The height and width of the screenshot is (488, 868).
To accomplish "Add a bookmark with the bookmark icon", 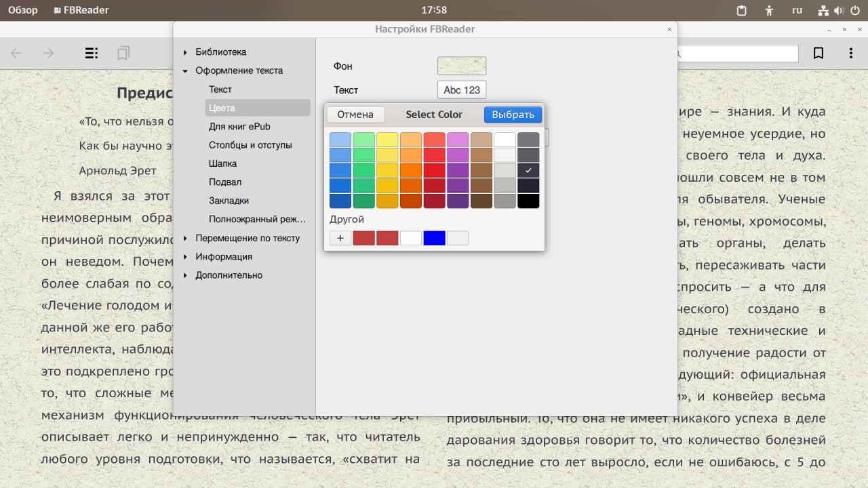I will tap(818, 53).
